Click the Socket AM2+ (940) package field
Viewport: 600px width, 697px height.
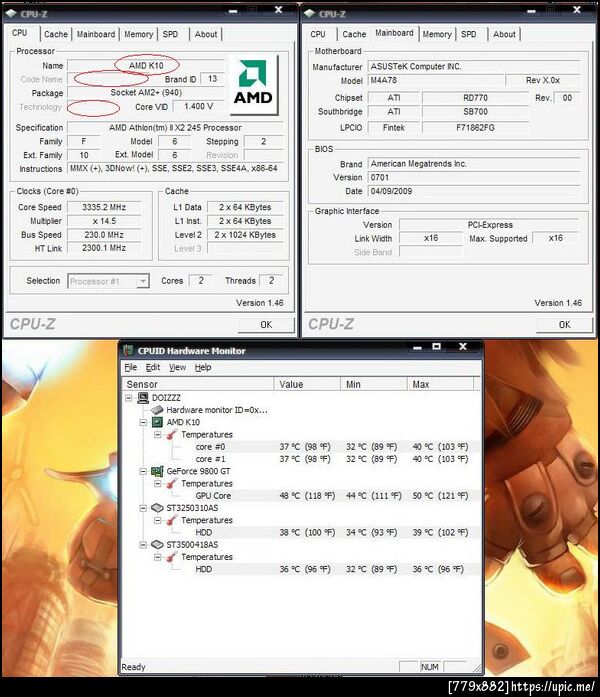click(x=146, y=92)
